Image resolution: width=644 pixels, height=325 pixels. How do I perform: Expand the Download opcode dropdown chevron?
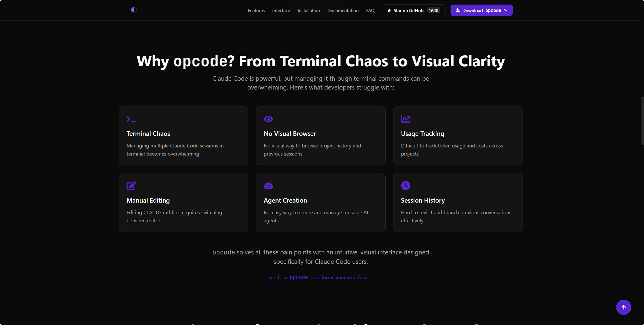click(506, 10)
